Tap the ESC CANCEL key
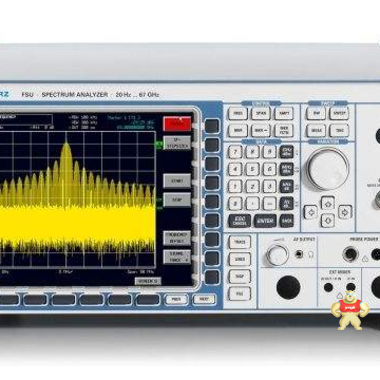The width and height of the screenshot is (380, 380). coord(239,221)
